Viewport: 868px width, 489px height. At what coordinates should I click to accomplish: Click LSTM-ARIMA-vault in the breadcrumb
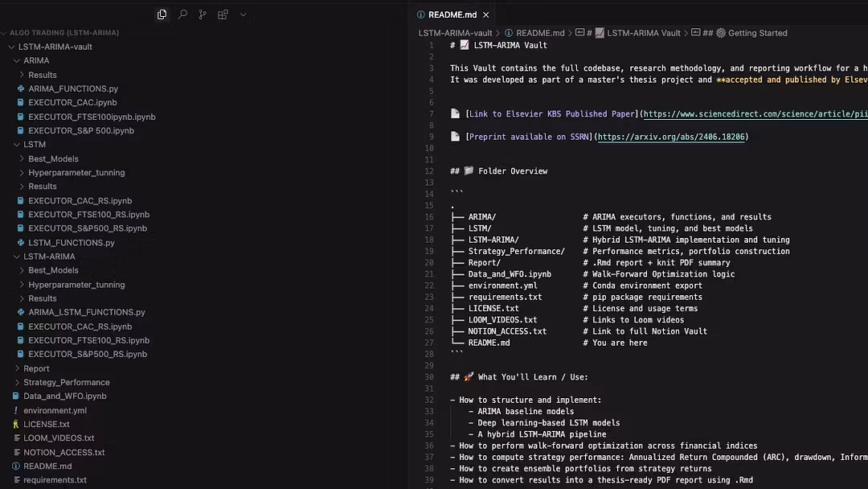tap(455, 33)
